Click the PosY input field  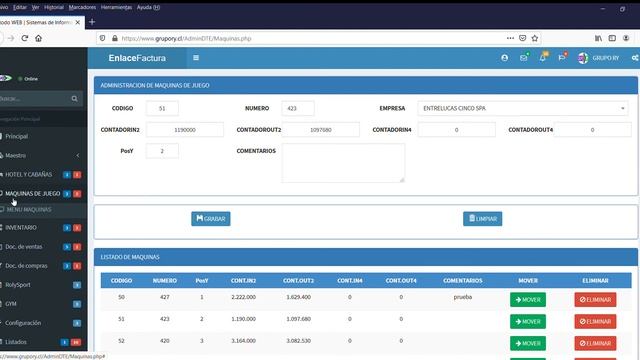162,151
